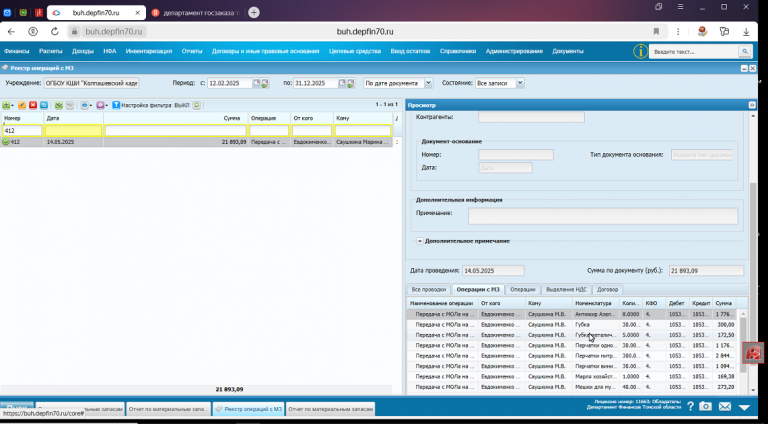Viewport: 768px width, 424px height.
Task: Click the Примечание text area
Action: coord(603,216)
